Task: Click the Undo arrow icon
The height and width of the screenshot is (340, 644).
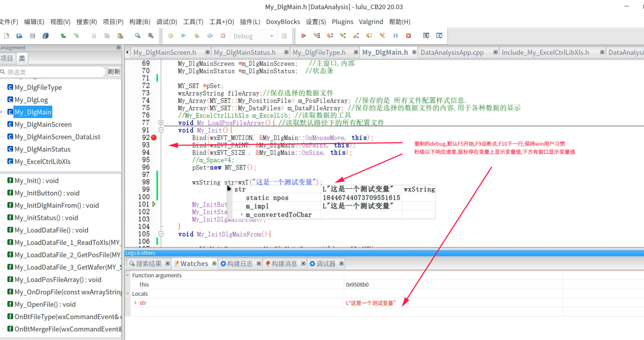Action: point(63,36)
